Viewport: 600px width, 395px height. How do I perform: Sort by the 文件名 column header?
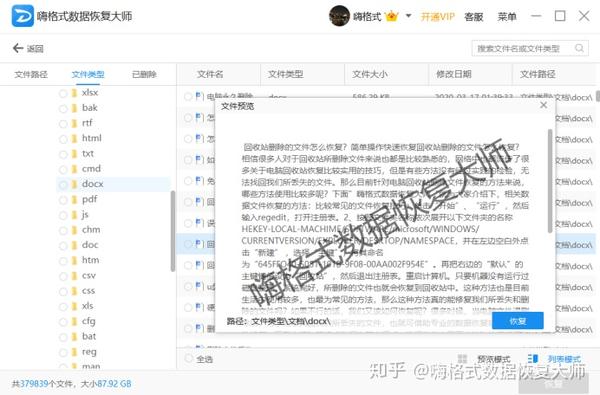tap(210, 74)
